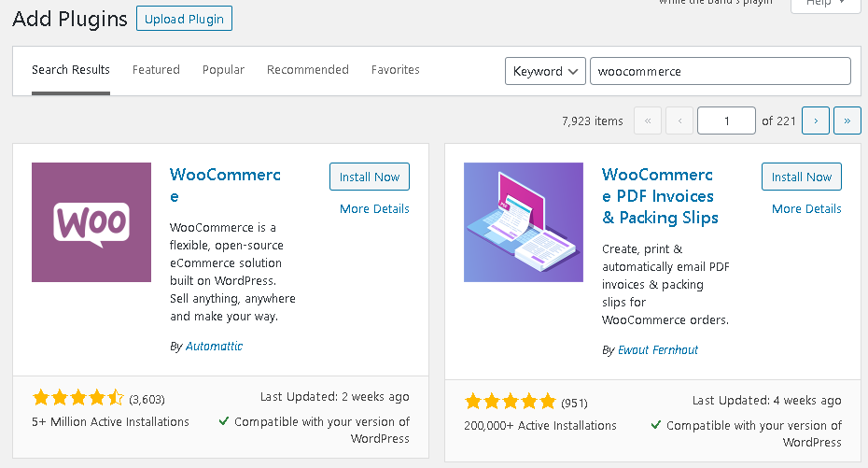The height and width of the screenshot is (468, 868).
Task: Click the WooCommerce plugin logo thumbnail
Action: click(x=91, y=222)
